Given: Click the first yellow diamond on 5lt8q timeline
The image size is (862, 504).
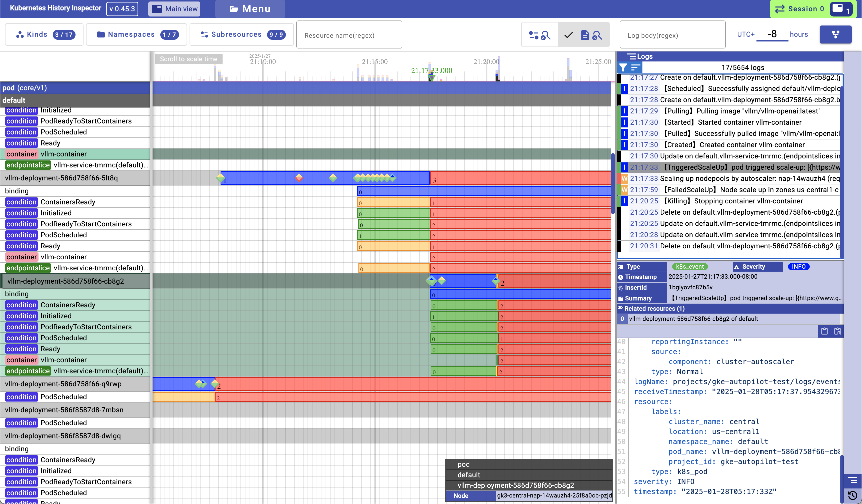Looking at the screenshot, I should click(x=221, y=178).
